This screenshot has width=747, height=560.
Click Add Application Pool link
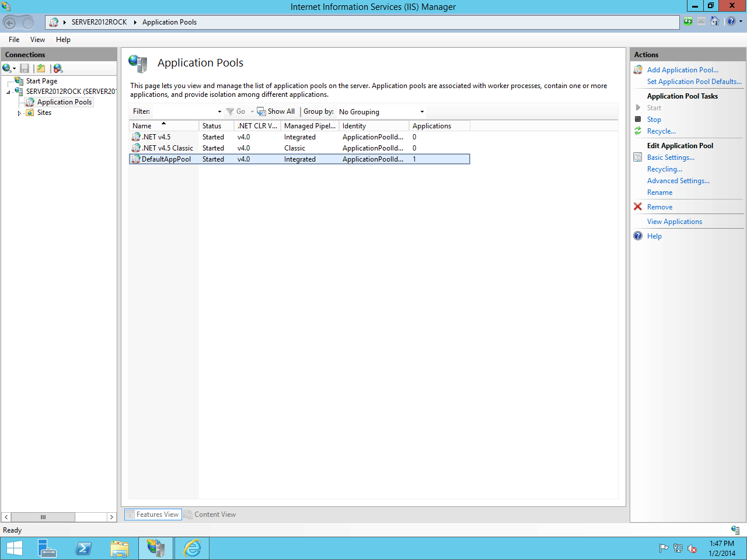(682, 70)
